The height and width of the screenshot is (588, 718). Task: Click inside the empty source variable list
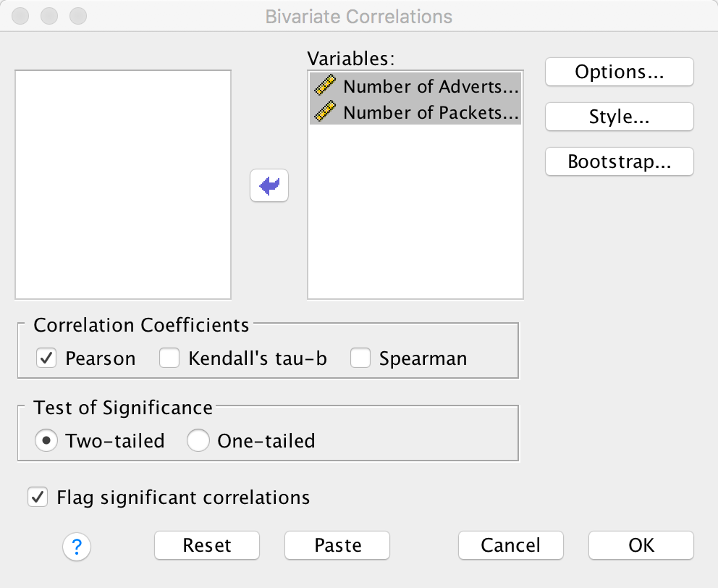pos(123,185)
